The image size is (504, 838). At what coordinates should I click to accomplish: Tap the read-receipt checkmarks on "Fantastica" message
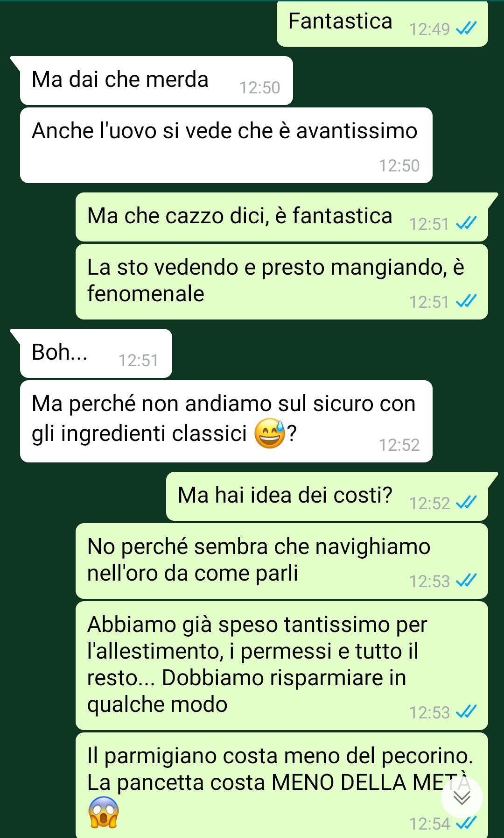point(466,29)
